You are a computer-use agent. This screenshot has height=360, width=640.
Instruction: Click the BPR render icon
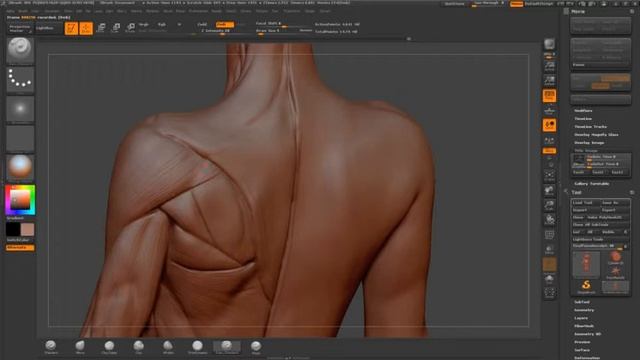click(549, 44)
